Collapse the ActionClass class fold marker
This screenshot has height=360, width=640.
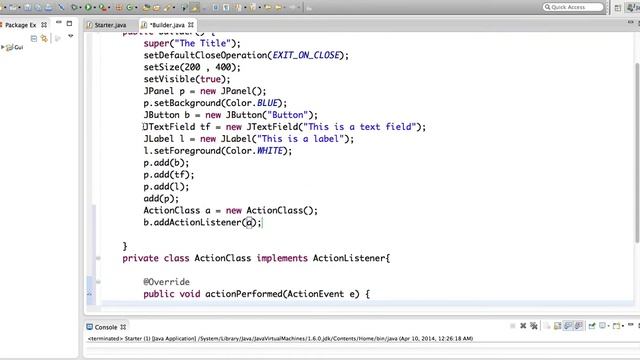tap(98, 258)
